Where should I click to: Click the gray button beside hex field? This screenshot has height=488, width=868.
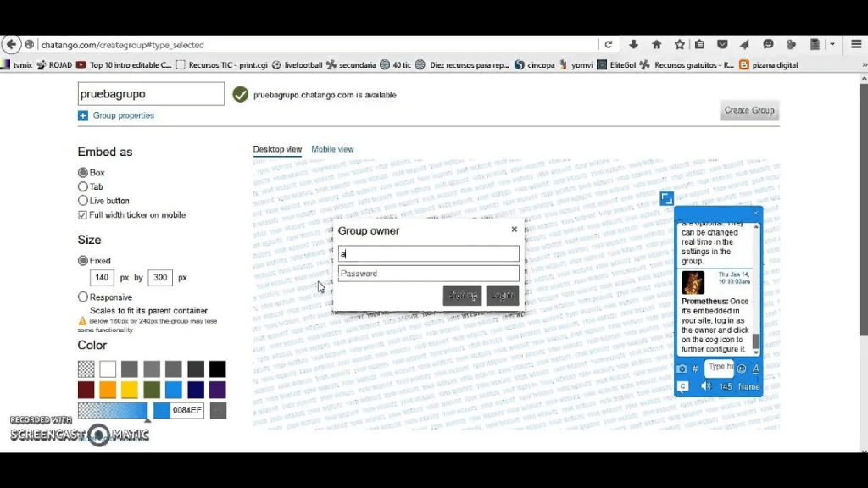218,411
